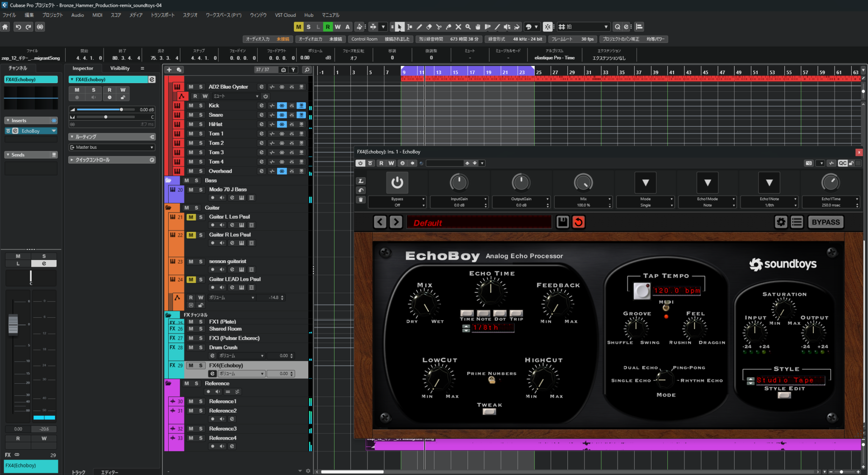The height and width of the screenshot is (475, 868).
Task: Open the EchoBoy settings gear icon
Action: coord(781,222)
